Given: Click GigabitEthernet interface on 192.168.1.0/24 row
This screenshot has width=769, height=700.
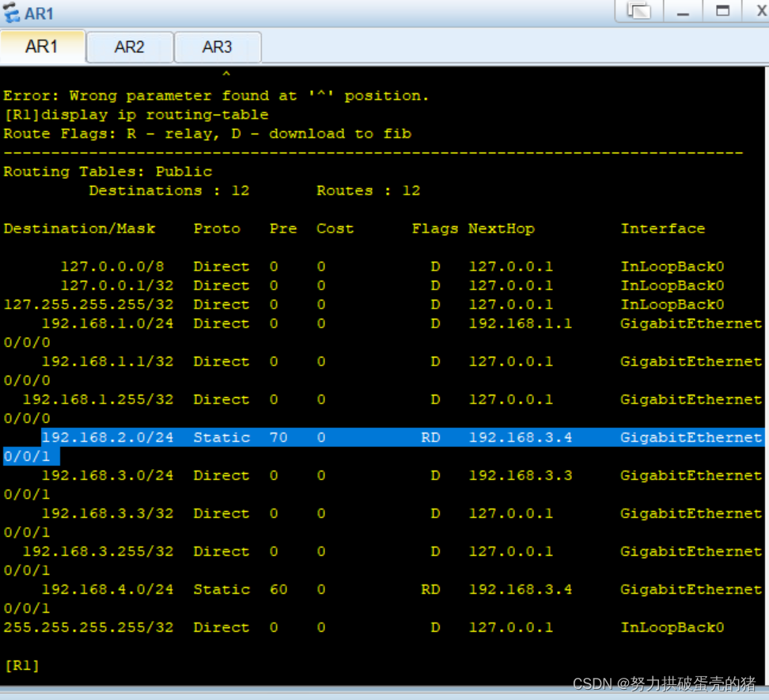Looking at the screenshot, I should click(691, 324).
